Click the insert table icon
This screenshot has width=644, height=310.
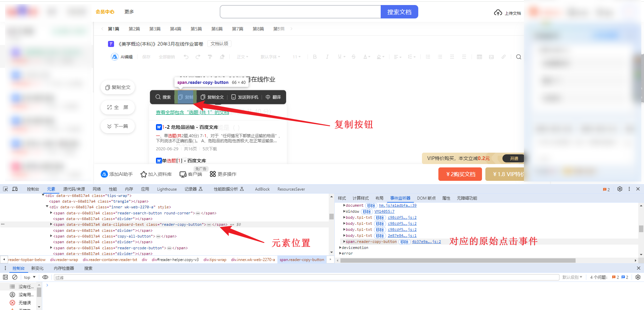(479, 57)
